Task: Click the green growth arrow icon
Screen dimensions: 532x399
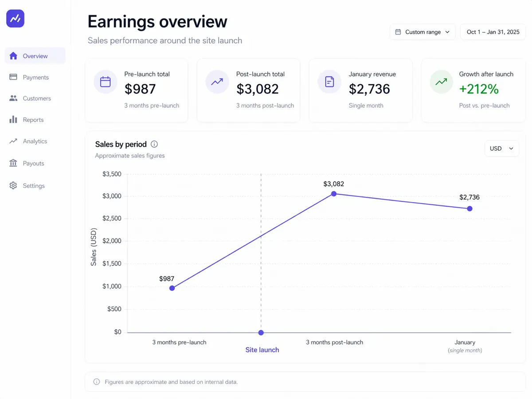Action: [442, 82]
